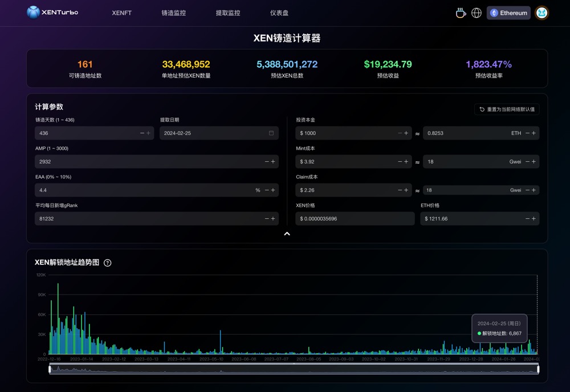Focus the EAA input showing 4.4
This screenshot has width=570, height=392.
[157, 190]
